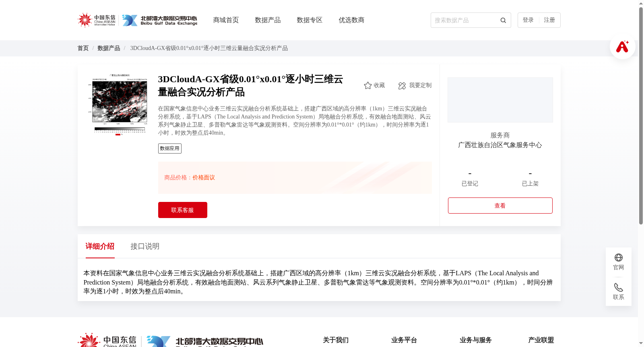Click the footer 业务与服务 heading

(x=476, y=340)
